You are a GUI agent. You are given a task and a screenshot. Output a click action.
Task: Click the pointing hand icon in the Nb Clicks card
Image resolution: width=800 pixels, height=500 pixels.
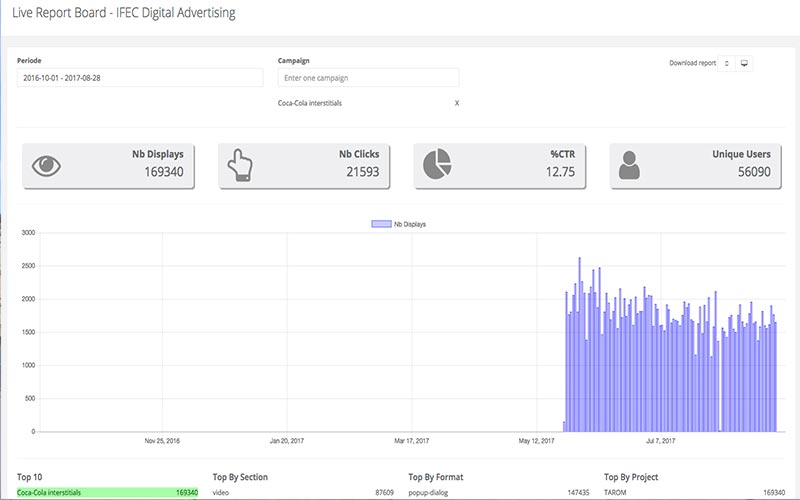point(240,165)
